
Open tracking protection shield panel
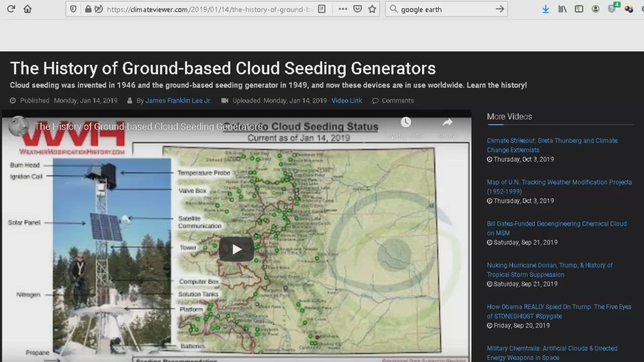click(x=73, y=9)
